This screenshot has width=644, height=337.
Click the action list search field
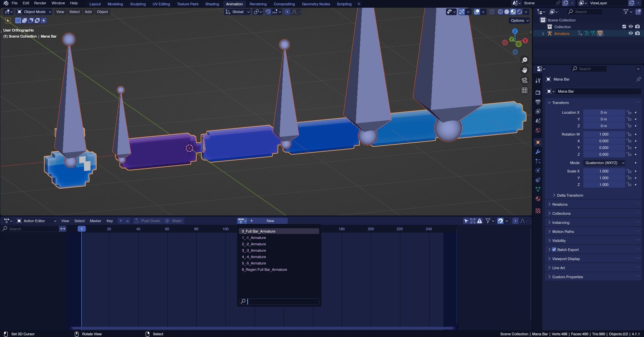point(279,301)
